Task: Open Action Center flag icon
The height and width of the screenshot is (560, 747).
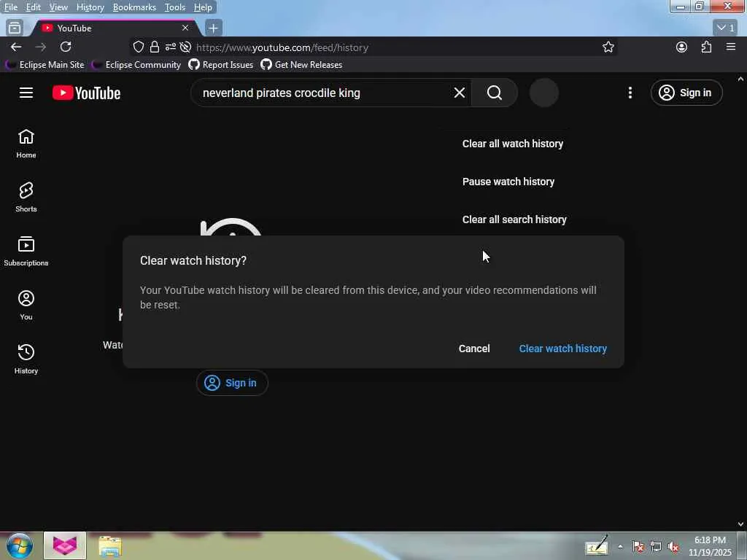Action: point(638,547)
